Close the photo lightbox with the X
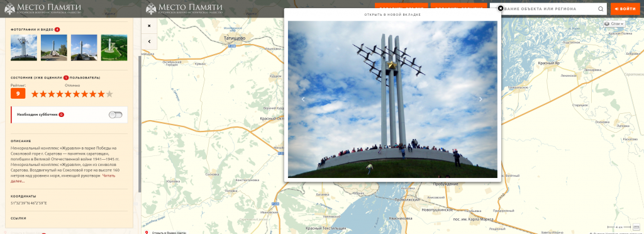Image resolution: width=644 pixels, height=234 pixels. pyautogui.click(x=500, y=8)
